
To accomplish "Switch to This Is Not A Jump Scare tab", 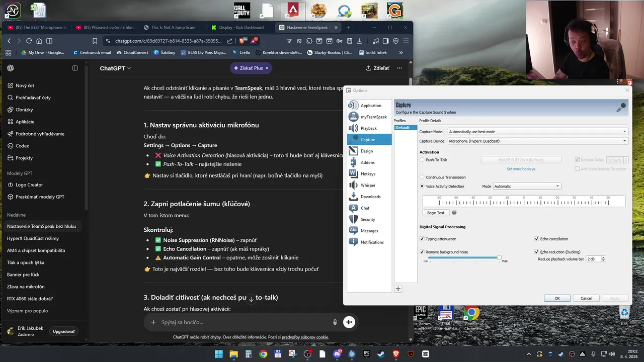I will (x=172, y=27).
